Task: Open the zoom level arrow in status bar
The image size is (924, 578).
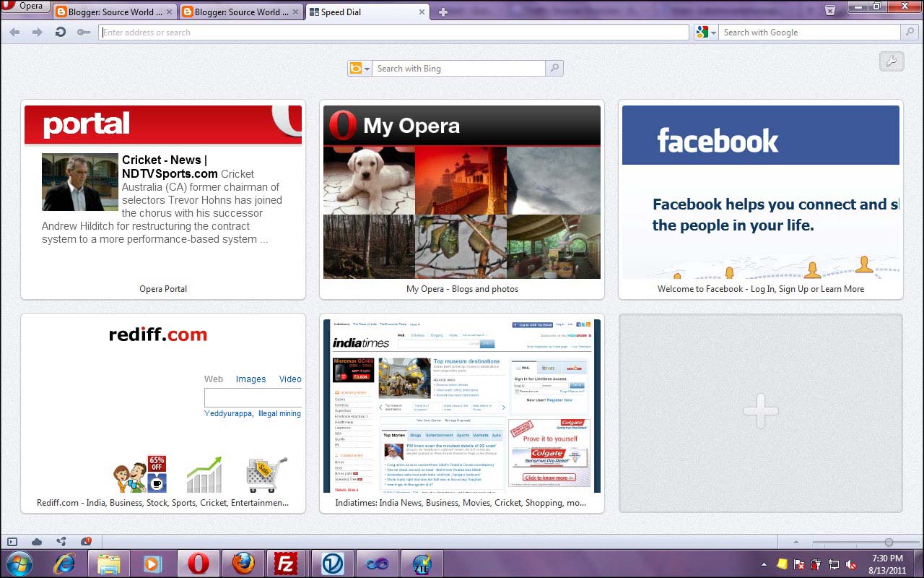Action: 796,542
